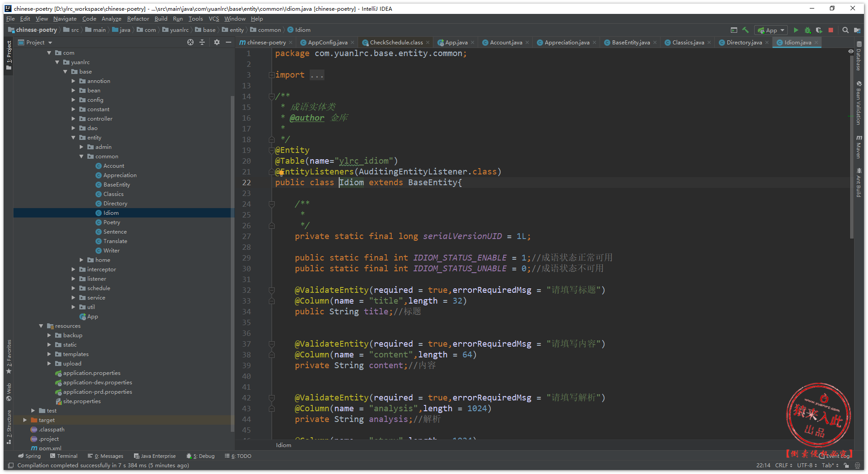Locate current file in Project tree

coord(190,42)
